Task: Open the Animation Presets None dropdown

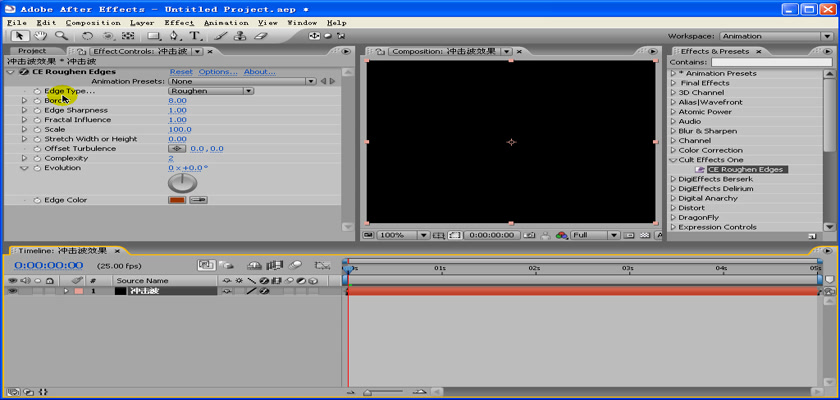Action: click(x=242, y=81)
